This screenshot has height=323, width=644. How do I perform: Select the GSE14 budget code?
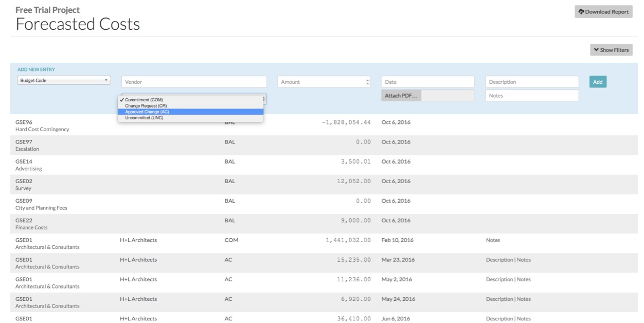click(x=24, y=162)
